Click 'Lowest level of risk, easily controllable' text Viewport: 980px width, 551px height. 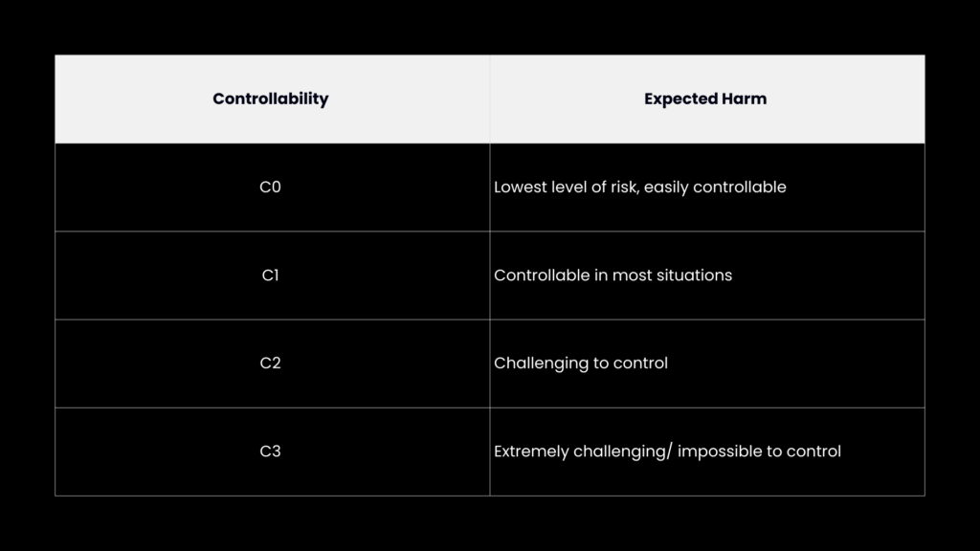(640, 187)
